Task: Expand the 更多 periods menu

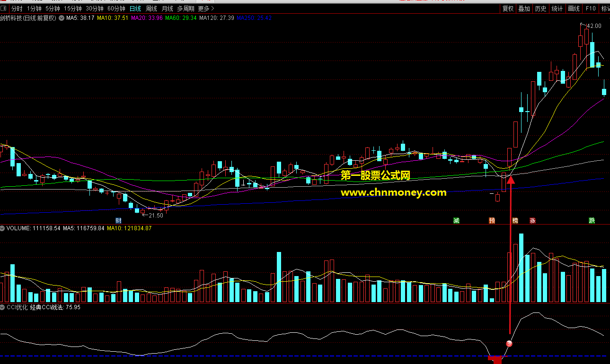Action: pos(206,9)
